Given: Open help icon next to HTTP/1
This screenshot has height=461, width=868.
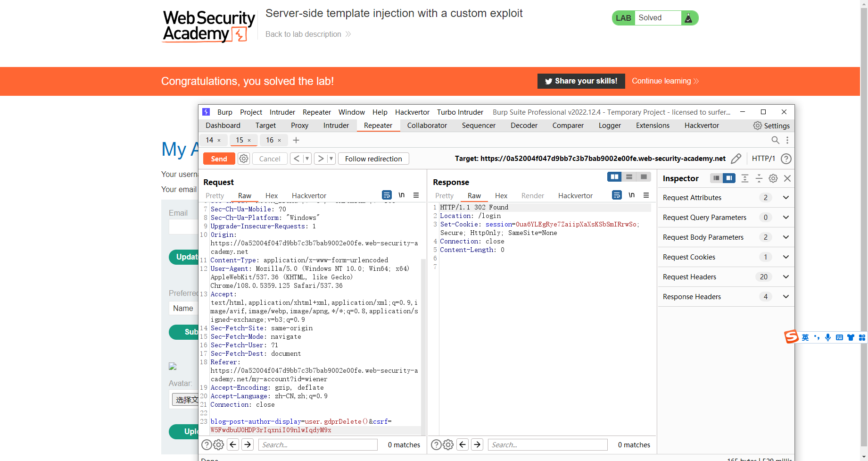Looking at the screenshot, I should [x=786, y=159].
